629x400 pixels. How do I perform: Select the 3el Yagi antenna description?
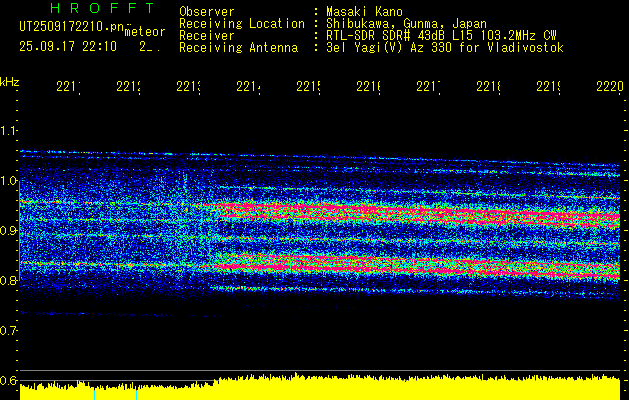(445, 47)
